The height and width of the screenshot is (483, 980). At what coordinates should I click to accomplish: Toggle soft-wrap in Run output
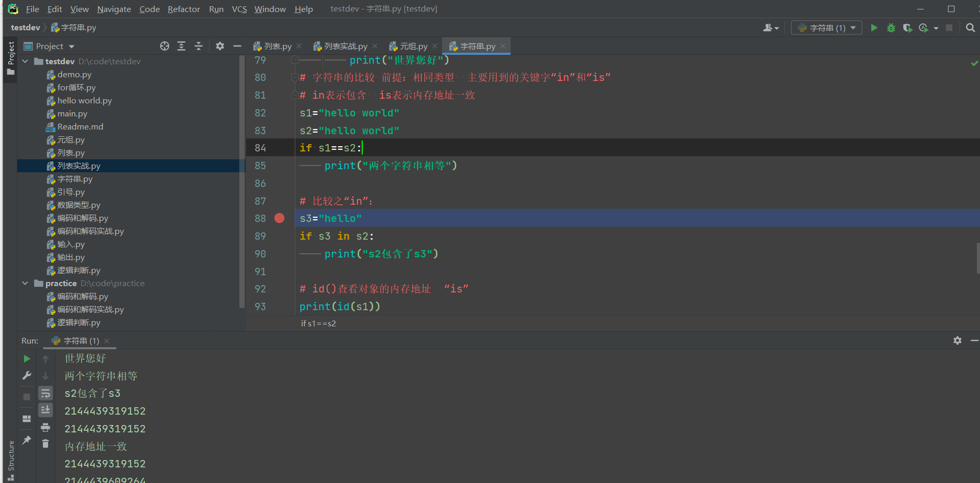point(45,393)
